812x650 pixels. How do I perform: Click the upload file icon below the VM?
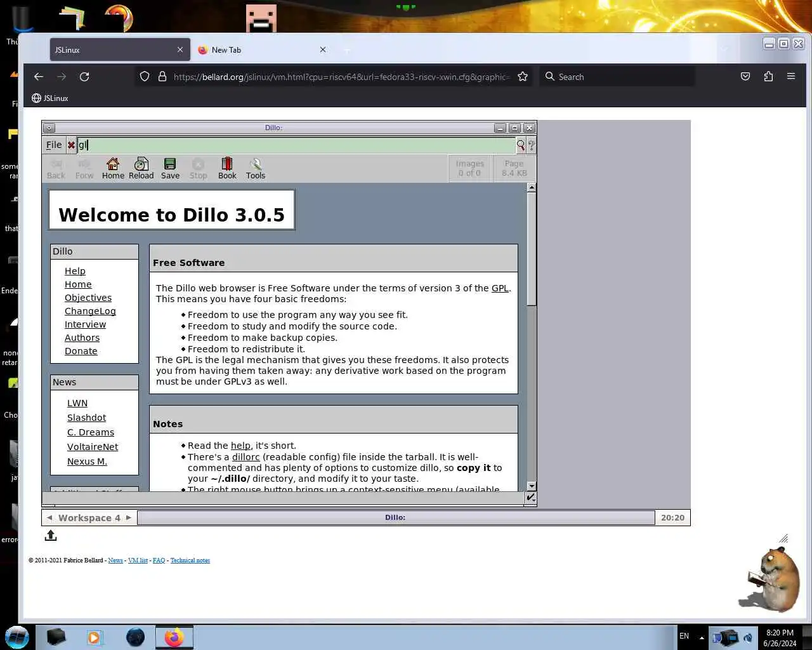point(51,536)
